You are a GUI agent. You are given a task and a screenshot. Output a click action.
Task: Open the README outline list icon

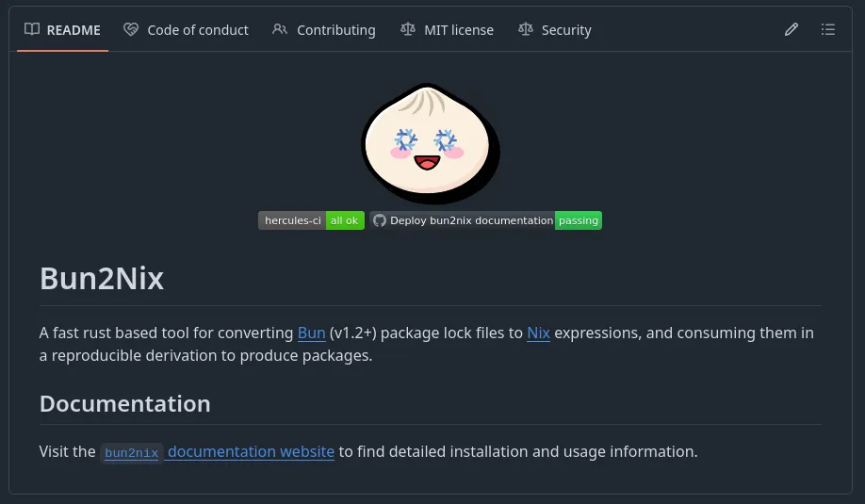828,29
